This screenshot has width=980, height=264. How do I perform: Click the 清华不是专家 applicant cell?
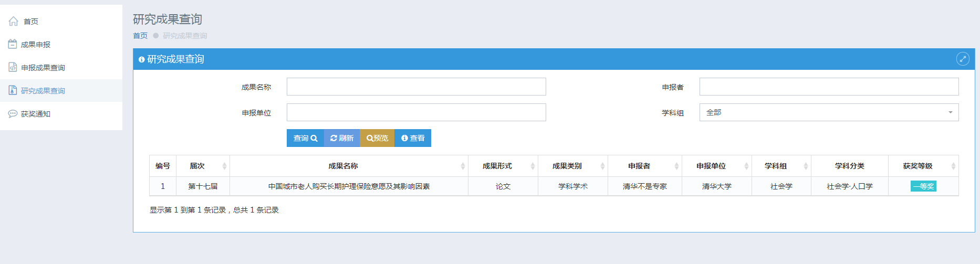[644, 186]
